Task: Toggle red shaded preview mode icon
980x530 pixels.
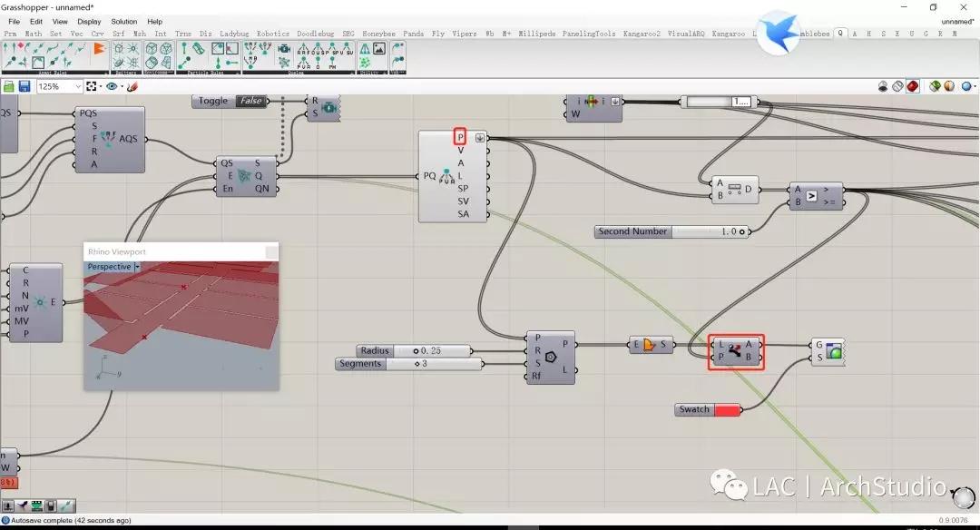Action: coord(913,86)
